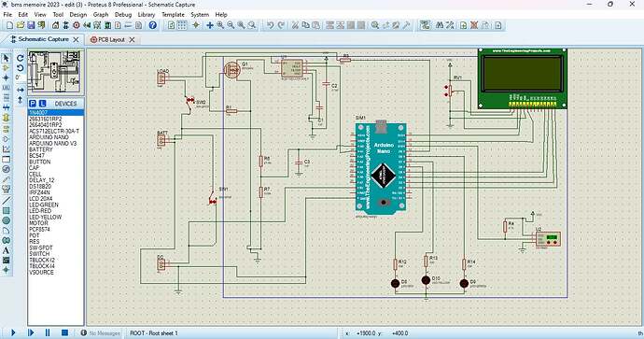Click the Toggle Grid toolbar icon
The width and height of the screenshot is (644, 339).
[x=182, y=25]
